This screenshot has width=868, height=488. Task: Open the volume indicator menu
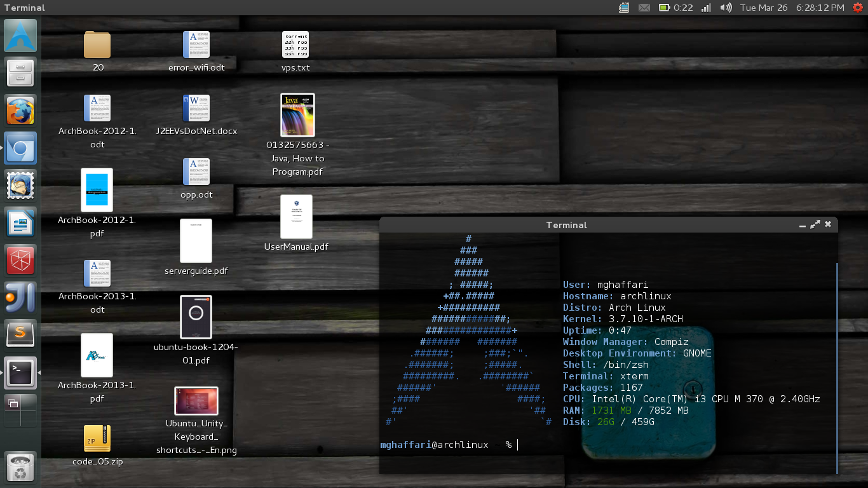click(x=726, y=8)
